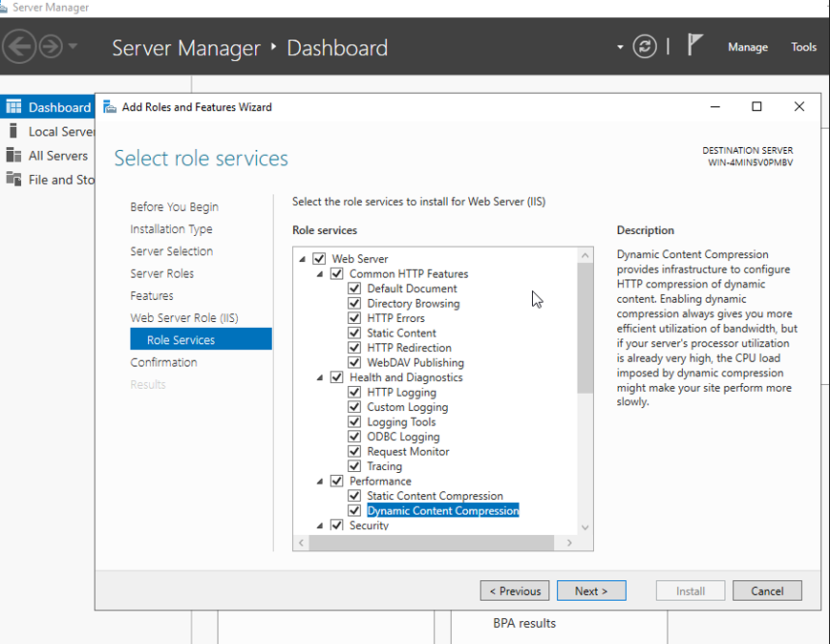Click the Next button
The image size is (830, 644).
[x=591, y=591]
